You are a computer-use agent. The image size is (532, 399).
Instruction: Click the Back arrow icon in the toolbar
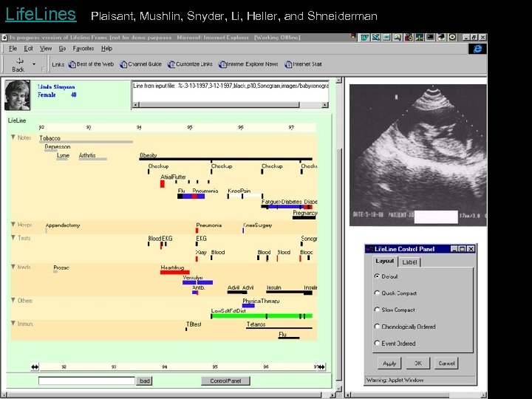(20, 61)
